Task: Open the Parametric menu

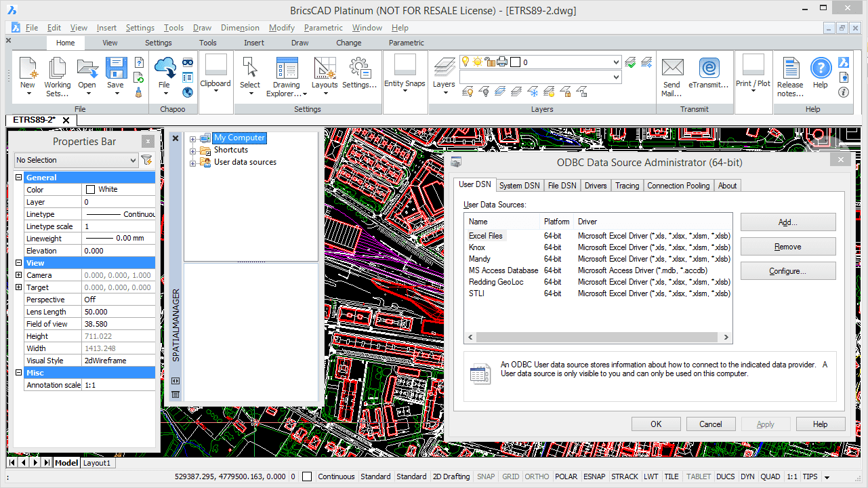Action: point(323,28)
